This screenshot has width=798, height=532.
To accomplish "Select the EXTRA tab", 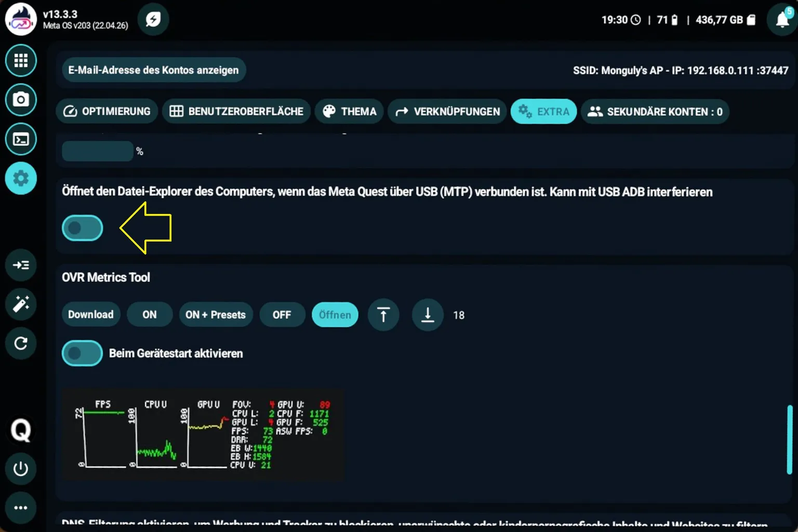I will [x=544, y=111].
